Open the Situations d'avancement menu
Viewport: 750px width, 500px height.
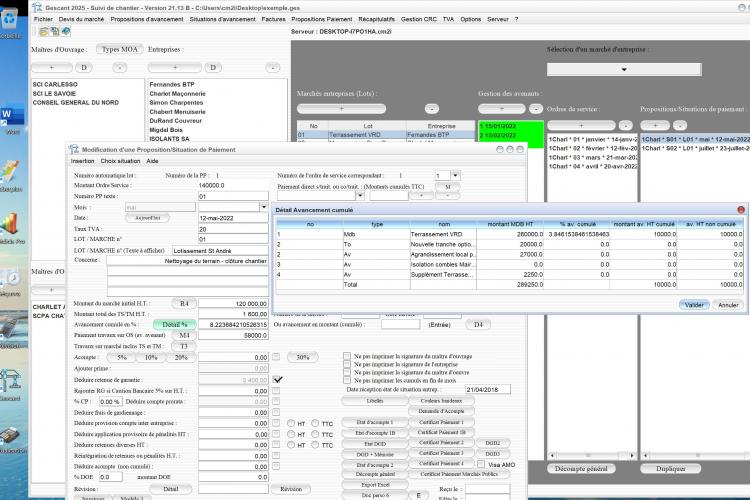tap(222, 19)
